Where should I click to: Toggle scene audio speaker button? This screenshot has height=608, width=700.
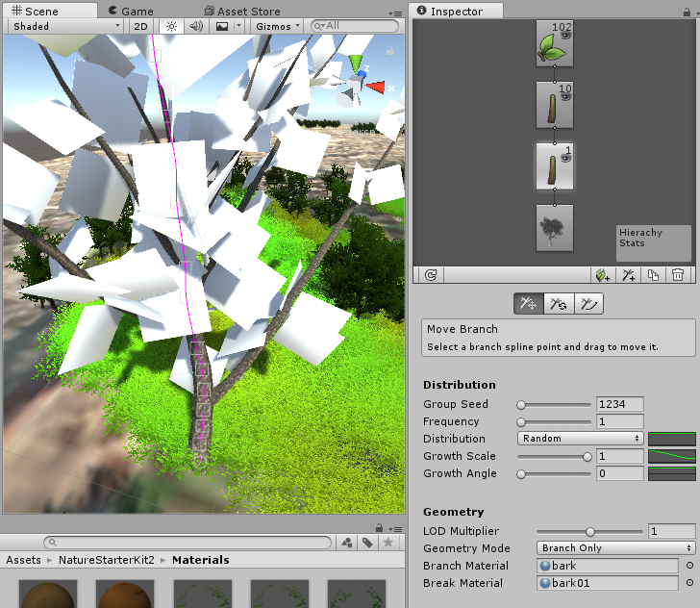196,26
